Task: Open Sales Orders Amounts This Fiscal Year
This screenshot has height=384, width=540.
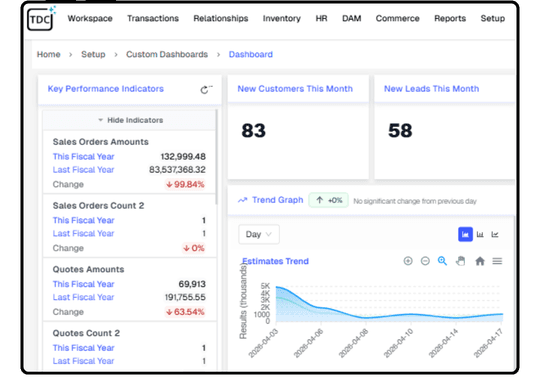Action: coord(83,157)
